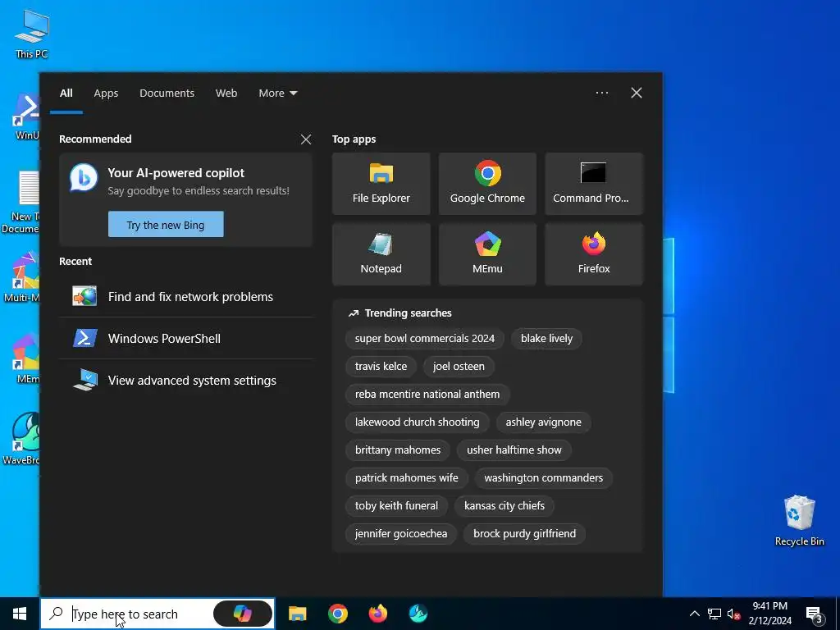
Task: Switch to the Web tab
Action: [x=226, y=93]
